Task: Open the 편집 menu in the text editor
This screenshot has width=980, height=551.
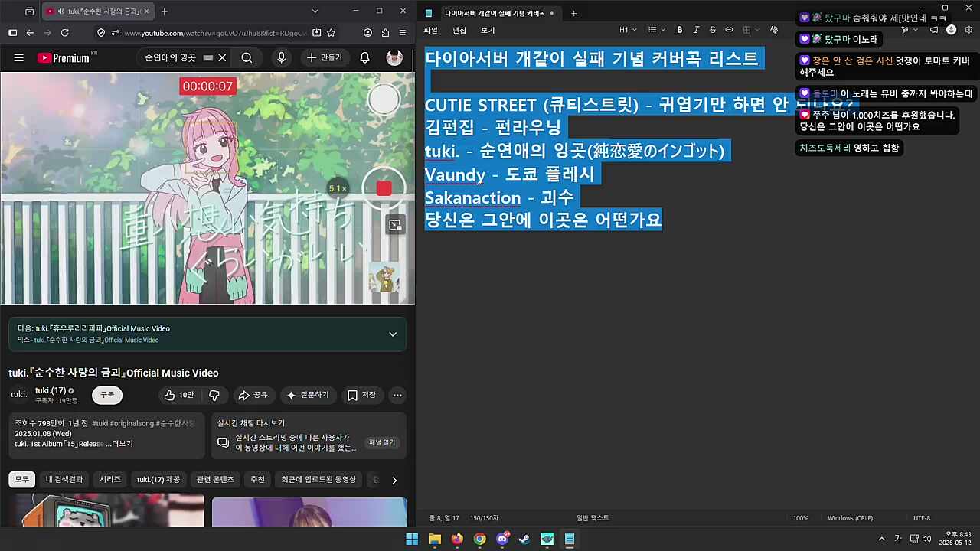Action: [x=459, y=30]
